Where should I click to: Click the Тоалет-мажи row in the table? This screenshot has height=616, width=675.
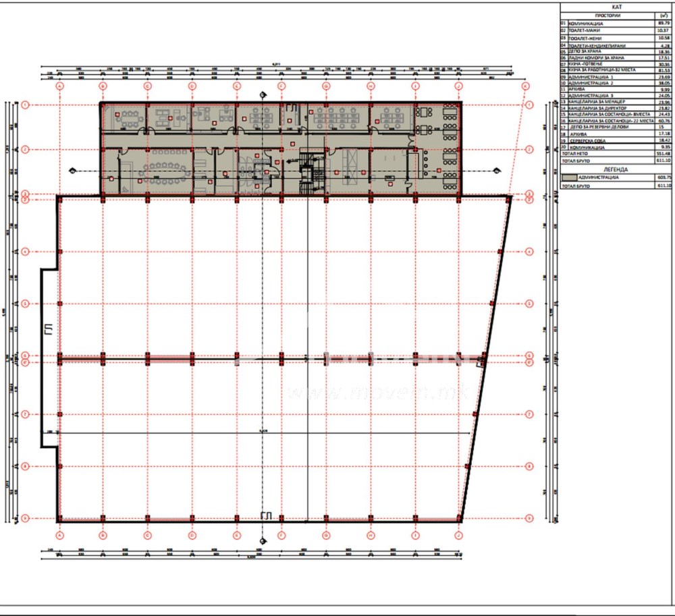pyautogui.click(x=616, y=30)
